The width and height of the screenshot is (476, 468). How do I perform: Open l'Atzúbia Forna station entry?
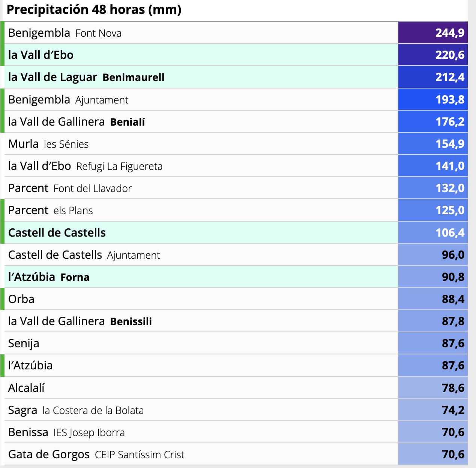click(x=236, y=277)
